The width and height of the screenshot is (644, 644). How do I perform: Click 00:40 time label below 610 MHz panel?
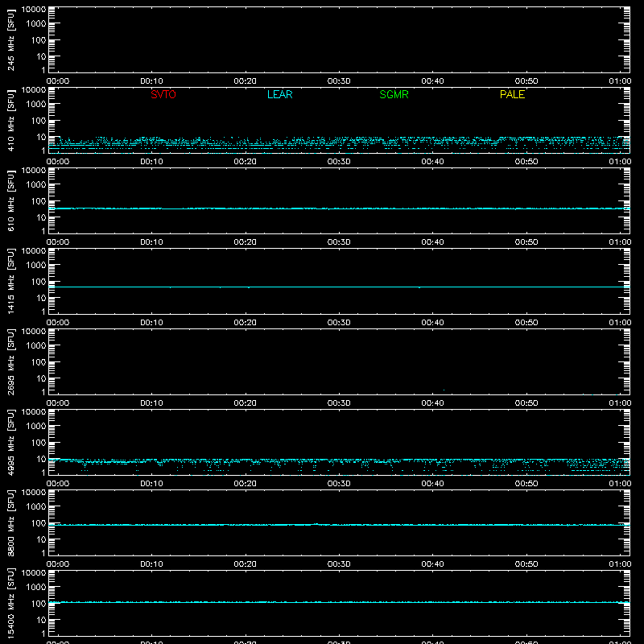click(432, 242)
